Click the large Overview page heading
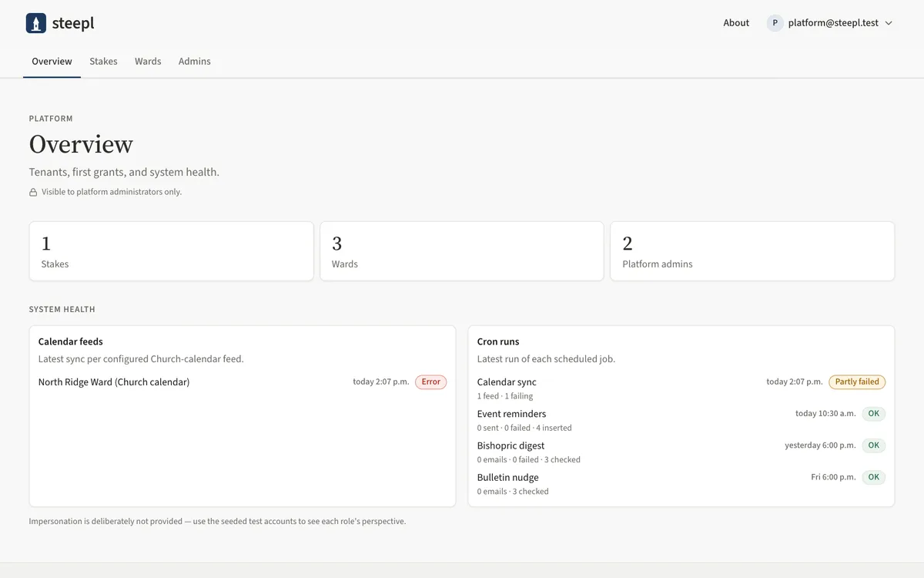This screenshot has height=578, width=924. pos(81,144)
